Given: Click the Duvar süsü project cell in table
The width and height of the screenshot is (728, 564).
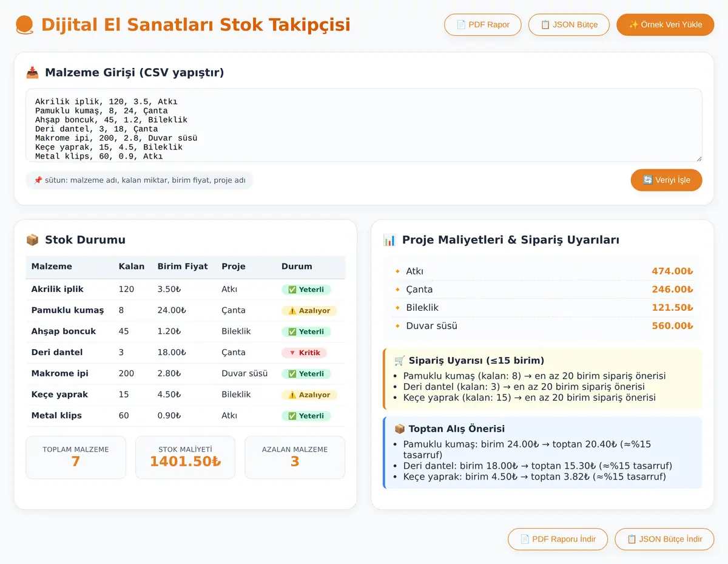Looking at the screenshot, I should [x=244, y=373].
